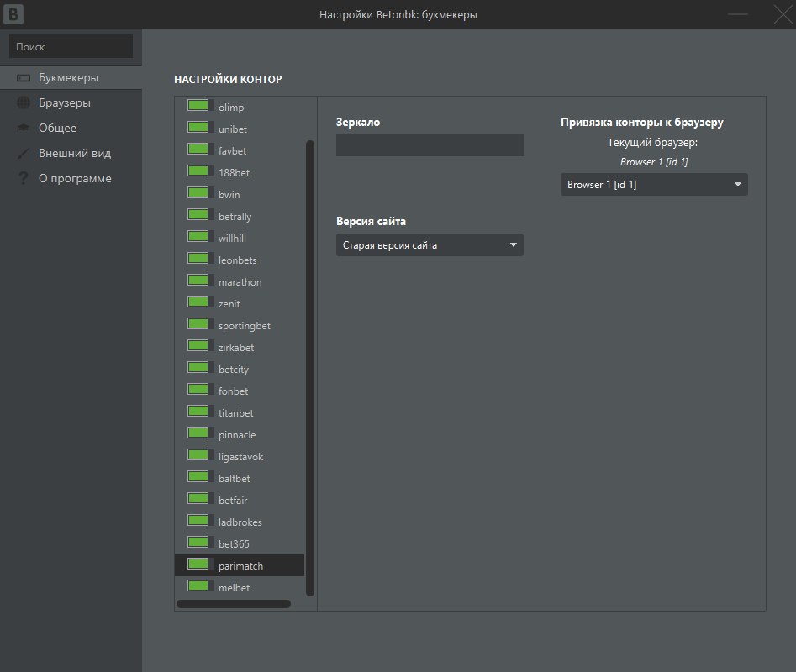Toggle the marathon switch
The height and width of the screenshot is (672, 796).
200,280
